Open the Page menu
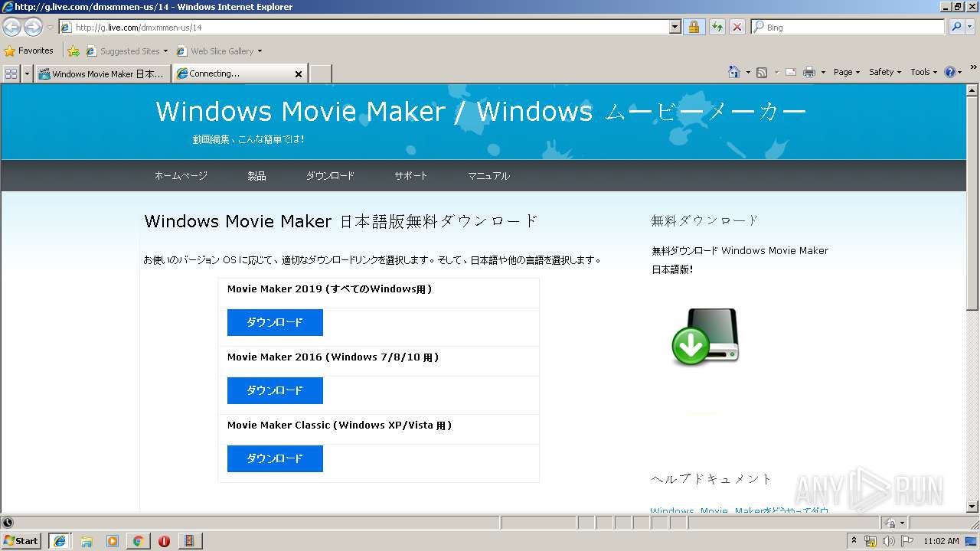The image size is (980, 551). point(847,72)
